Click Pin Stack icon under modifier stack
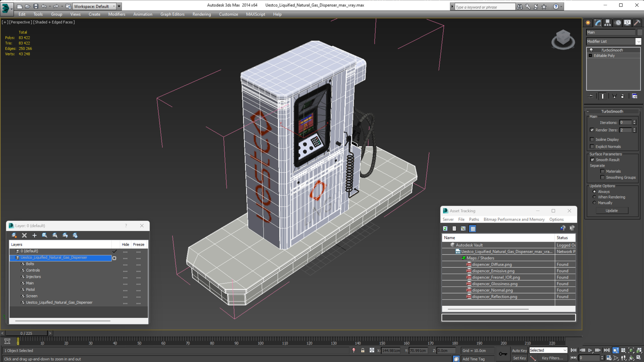 tap(591, 96)
